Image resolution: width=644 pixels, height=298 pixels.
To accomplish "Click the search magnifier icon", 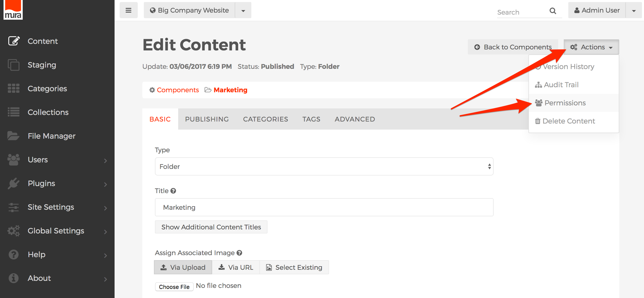I will [x=553, y=11].
